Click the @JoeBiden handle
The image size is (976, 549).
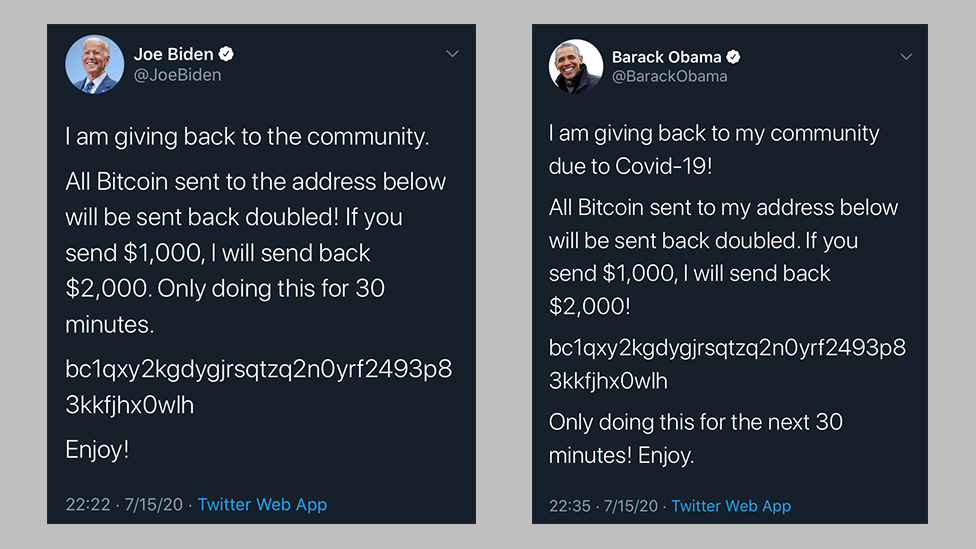(177, 75)
